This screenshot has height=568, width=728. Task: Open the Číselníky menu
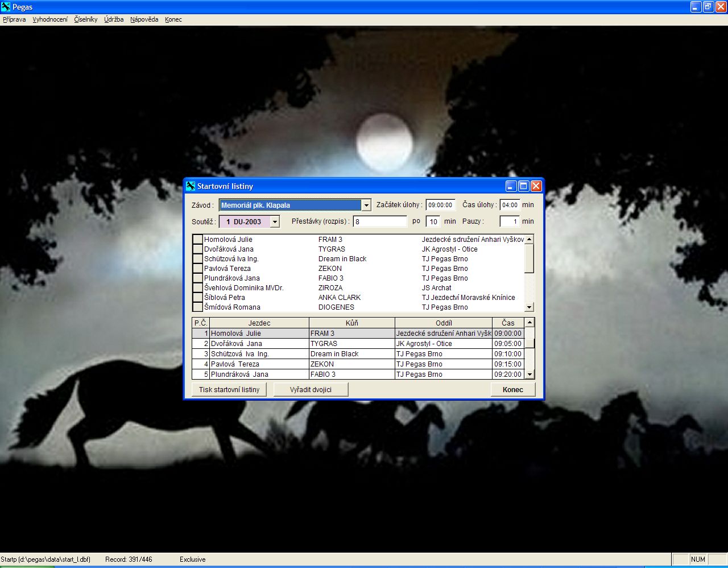tap(85, 19)
